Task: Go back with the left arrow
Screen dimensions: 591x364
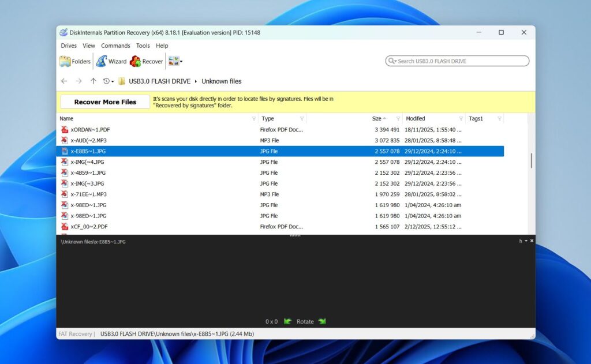Action: point(64,81)
